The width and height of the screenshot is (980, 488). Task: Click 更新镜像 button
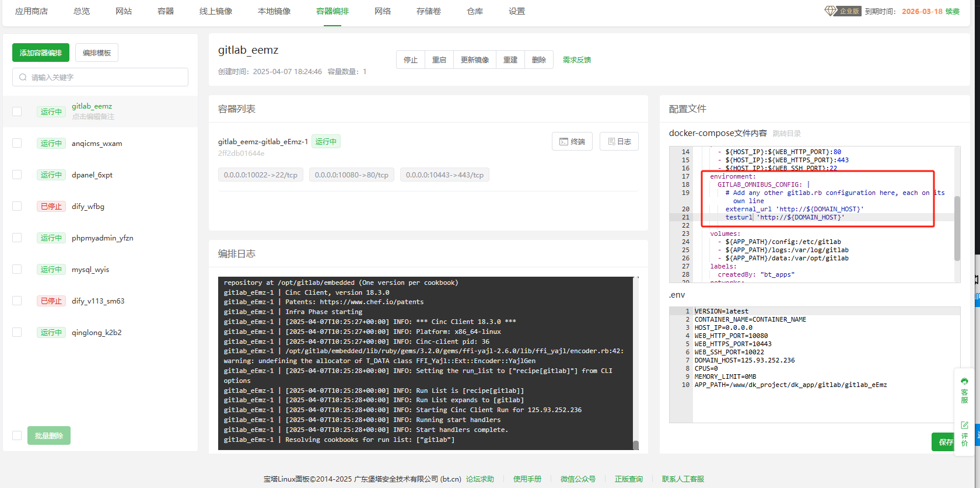click(x=475, y=60)
